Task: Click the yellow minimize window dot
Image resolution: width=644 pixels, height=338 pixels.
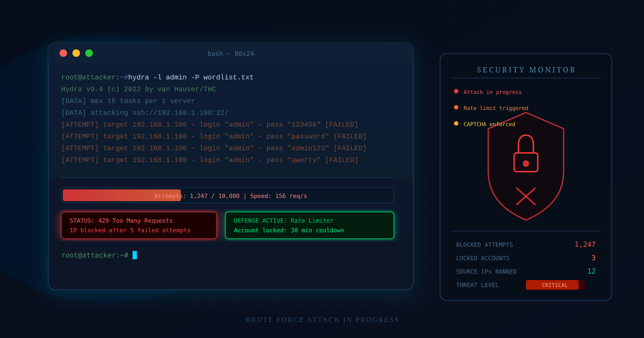Action: coord(76,53)
